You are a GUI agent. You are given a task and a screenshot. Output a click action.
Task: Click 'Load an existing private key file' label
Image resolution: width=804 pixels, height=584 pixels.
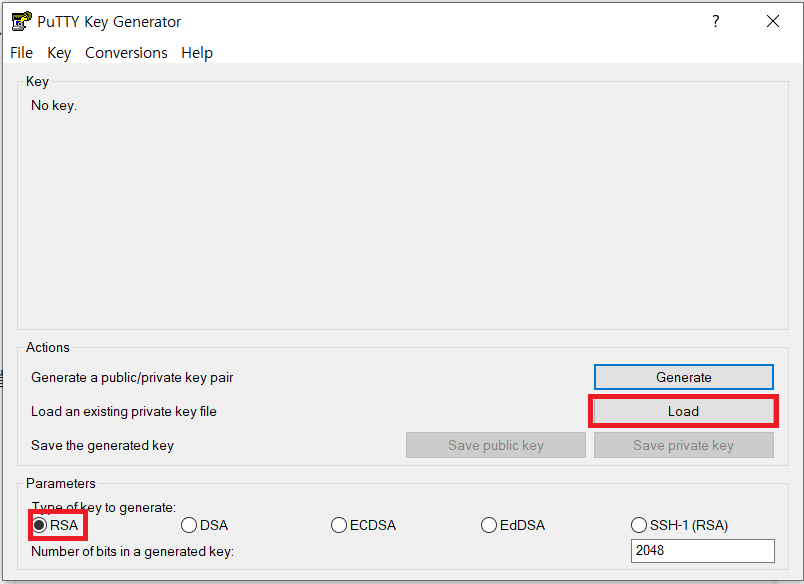coord(124,412)
